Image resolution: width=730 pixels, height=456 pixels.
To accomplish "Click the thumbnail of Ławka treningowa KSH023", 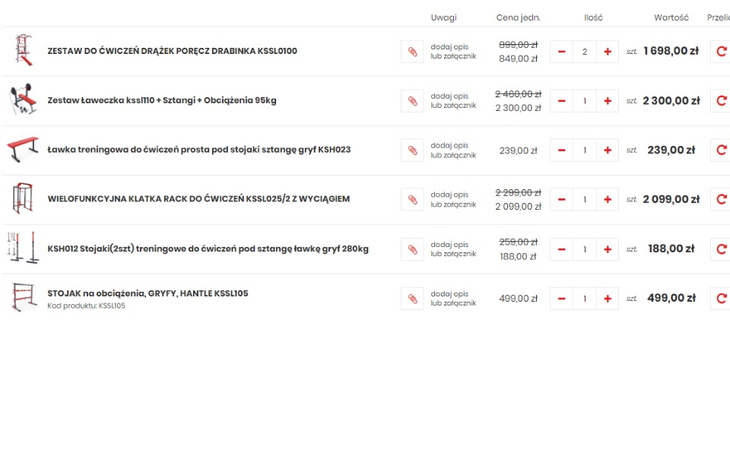I will 23,150.
